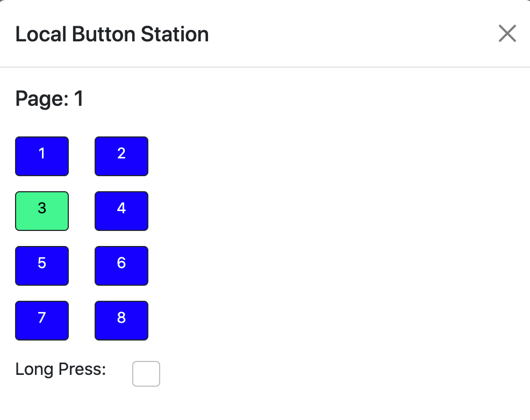Screen dimensions: 530x420
Task: Hit the blue button beside green 3
Action: (121, 211)
